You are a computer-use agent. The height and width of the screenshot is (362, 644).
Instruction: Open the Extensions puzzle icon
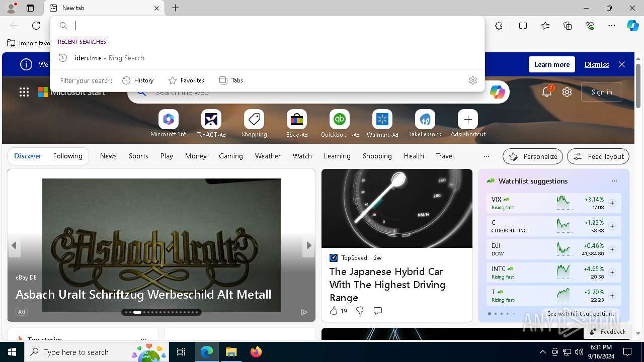click(499, 26)
